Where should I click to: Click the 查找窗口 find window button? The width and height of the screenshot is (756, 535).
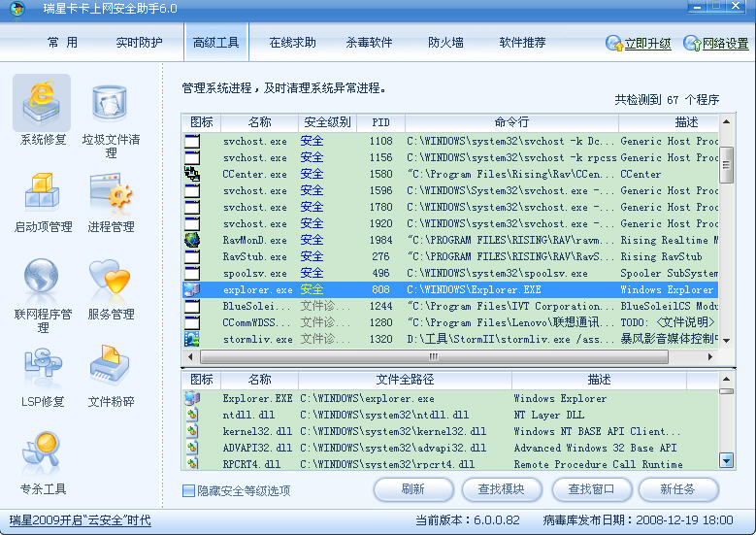(x=591, y=489)
